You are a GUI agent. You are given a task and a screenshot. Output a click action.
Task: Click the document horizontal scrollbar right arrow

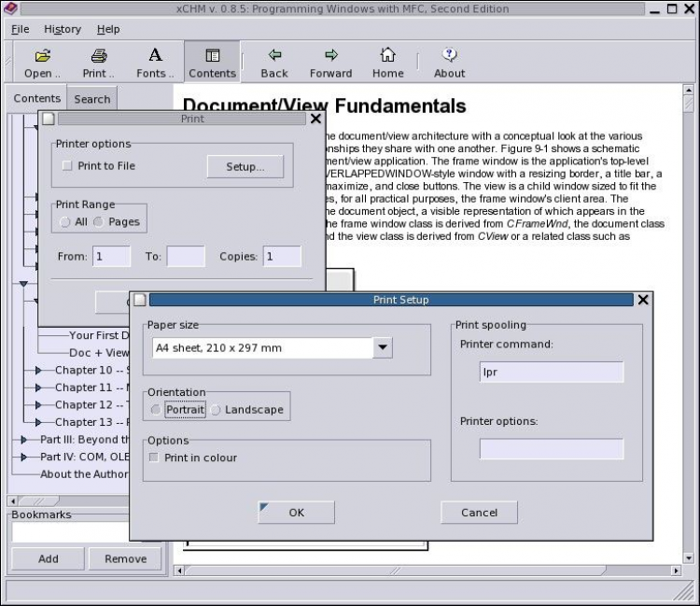[x=676, y=571]
